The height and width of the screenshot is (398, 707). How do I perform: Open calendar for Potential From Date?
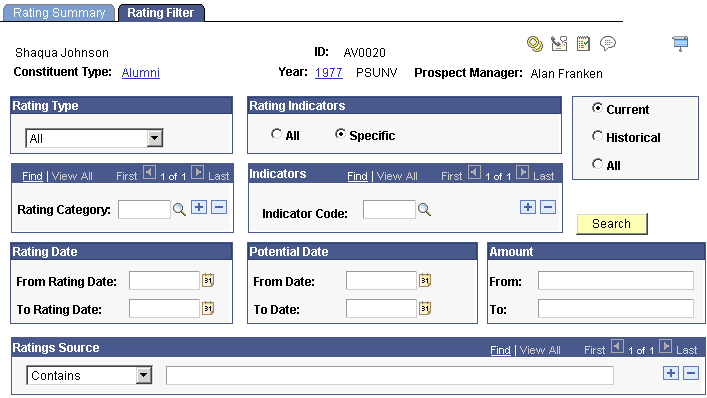click(425, 280)
